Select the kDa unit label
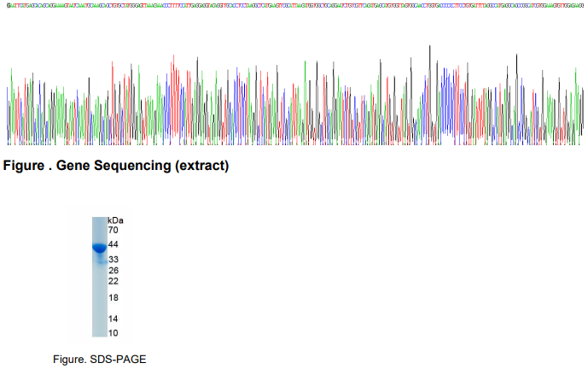 pyautogui.click(x=115, y=220)
